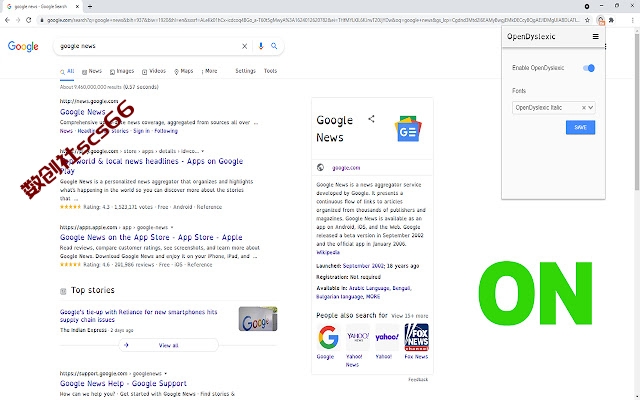Screen dimensions: 640x400
Task: Click the SAVE button in OpenDyslexic
Action: pos(580,127)
